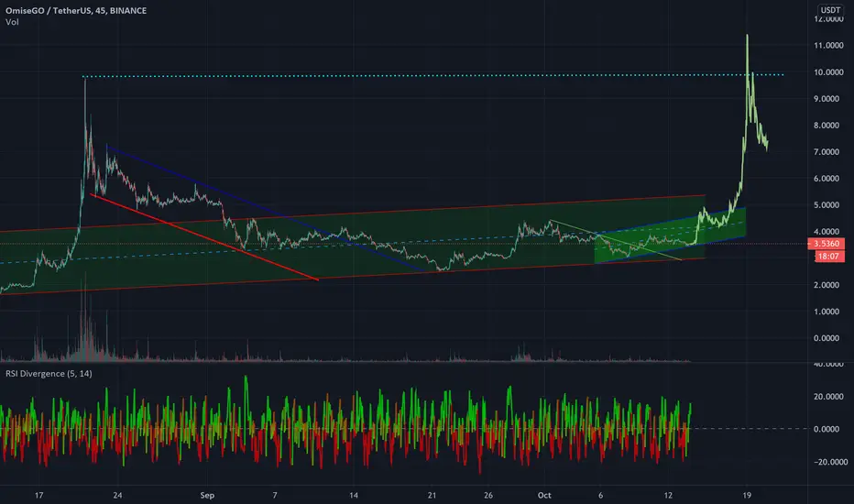Click the Oct date label on time axis
This screenshot has height=504, width=854.
544,495
